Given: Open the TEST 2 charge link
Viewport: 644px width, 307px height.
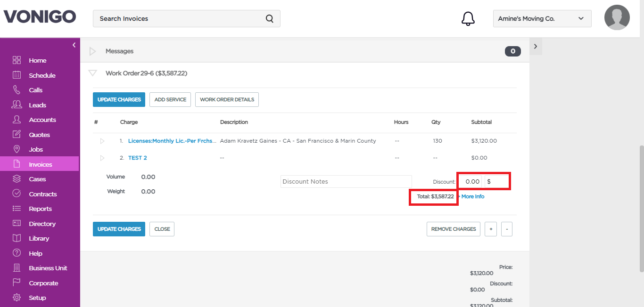Looking at the screenshot, I should 138,158.
